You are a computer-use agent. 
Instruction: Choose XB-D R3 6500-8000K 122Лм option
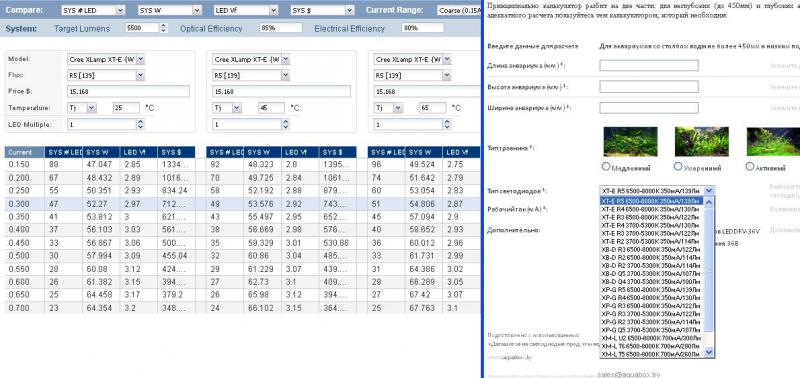click(651, 249)
